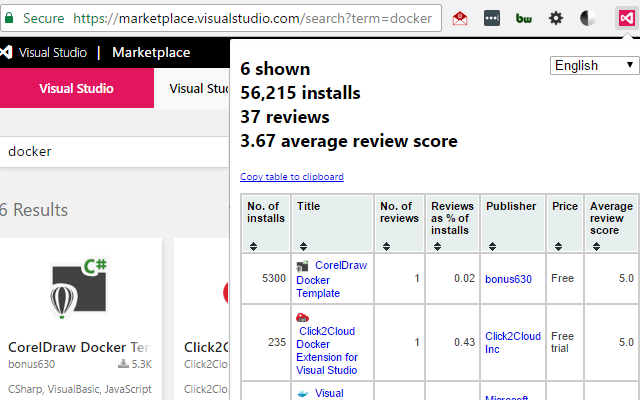
Task: Click the 6 shown summary text
Action: pyautogui.click(x=276, y=69)
